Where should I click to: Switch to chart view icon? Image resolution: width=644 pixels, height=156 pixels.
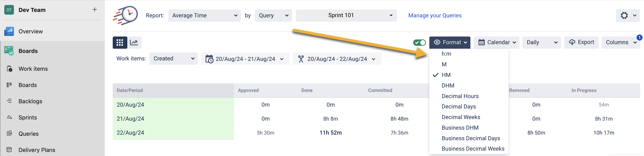(x=134, y=42)
